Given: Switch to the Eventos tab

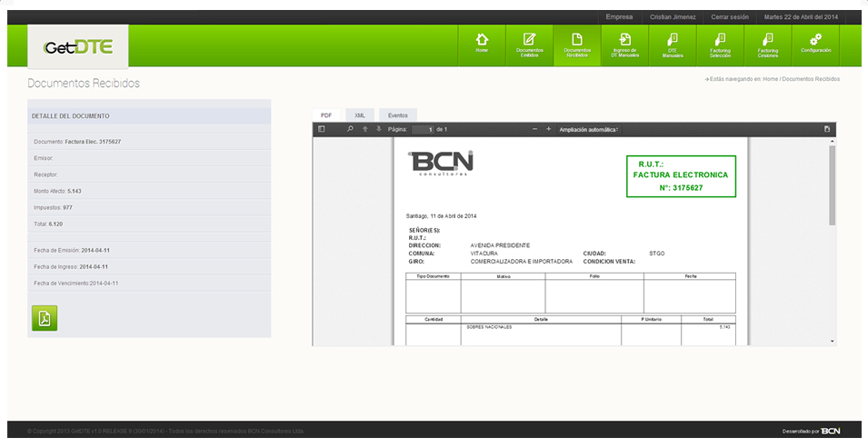Looking at the screenshot, I should [x=397, y=115].
